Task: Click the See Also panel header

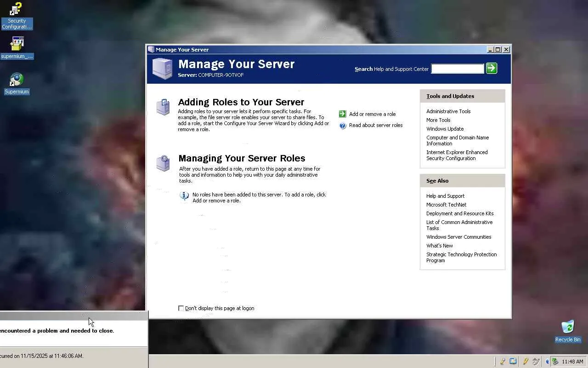Action: [463, 181]
